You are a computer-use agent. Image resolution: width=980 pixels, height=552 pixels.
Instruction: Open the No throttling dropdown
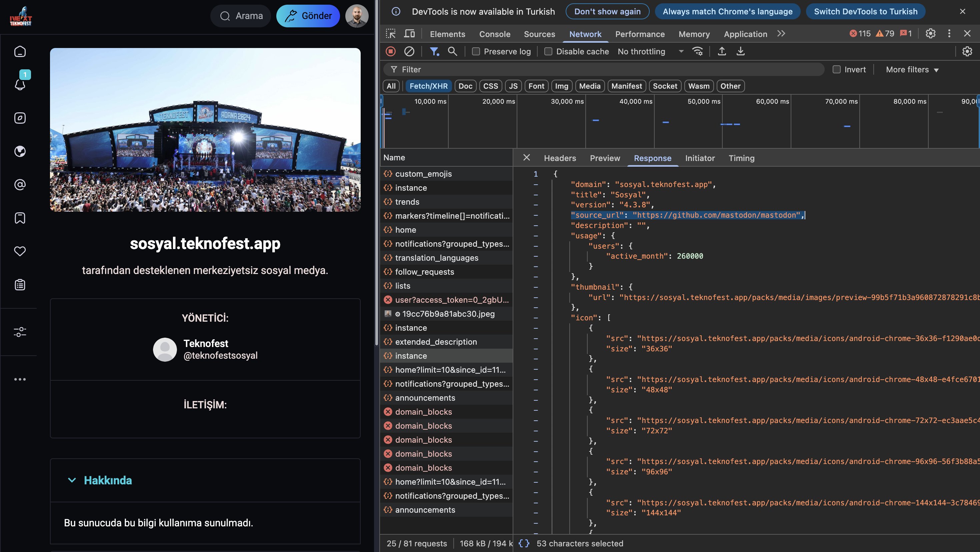(651, 51)
